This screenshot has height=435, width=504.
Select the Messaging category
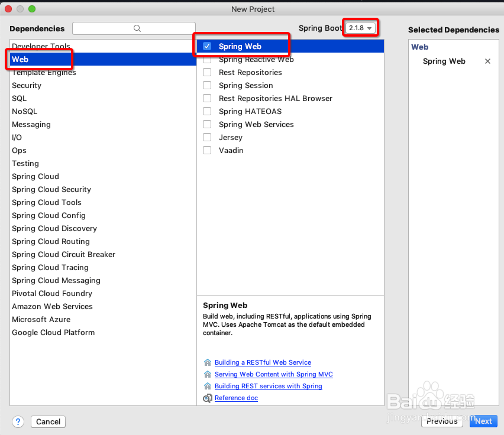click(103, 124)
